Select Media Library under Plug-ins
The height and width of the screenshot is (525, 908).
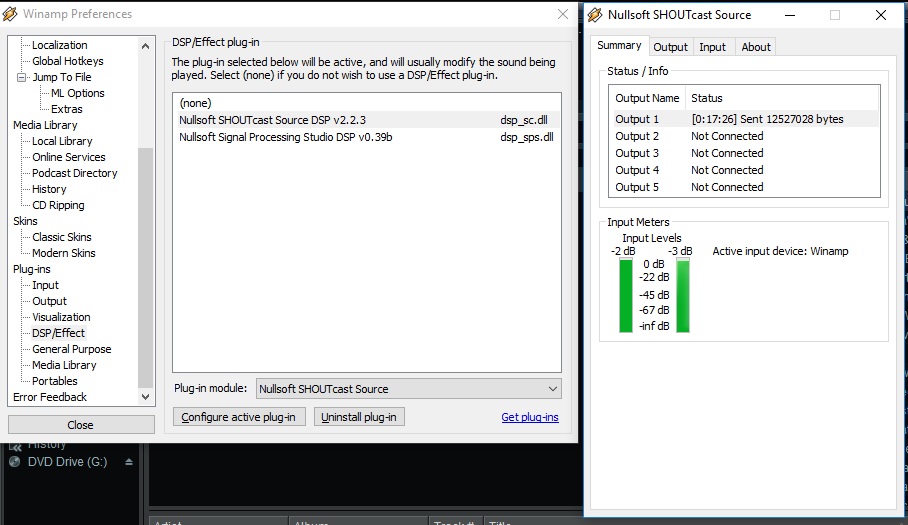pyautogui.click(x=64, y=365)
